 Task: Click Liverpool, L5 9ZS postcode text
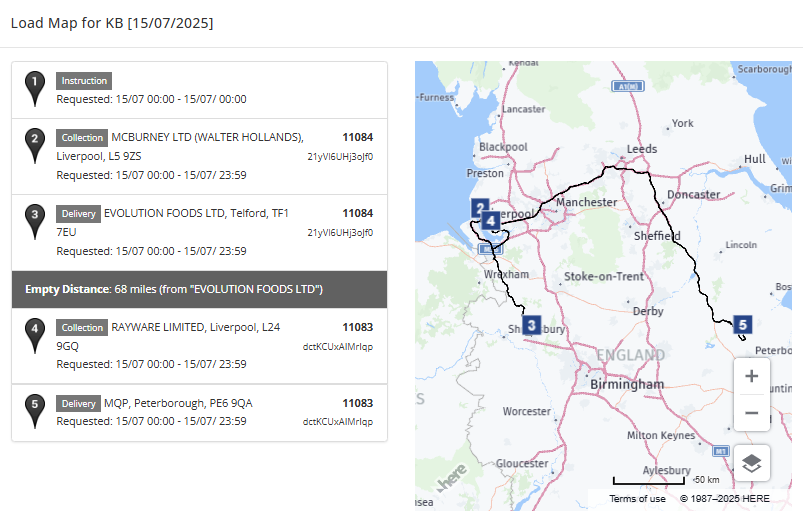[99, 156]
